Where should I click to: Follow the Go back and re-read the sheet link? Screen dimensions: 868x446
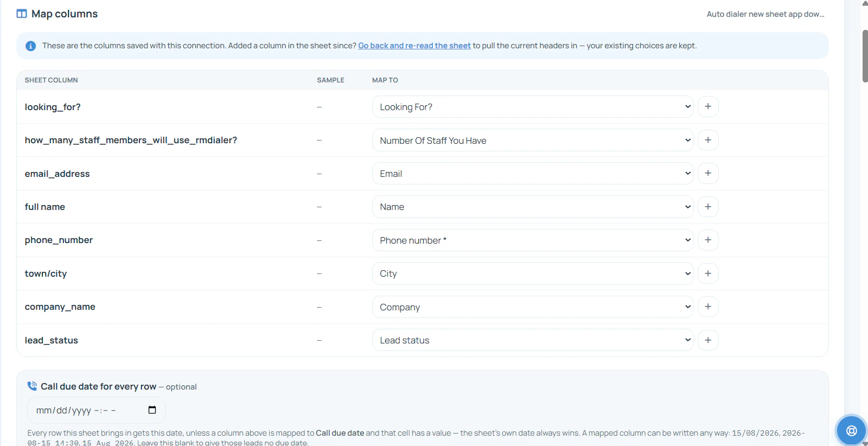tap(414, 46)
